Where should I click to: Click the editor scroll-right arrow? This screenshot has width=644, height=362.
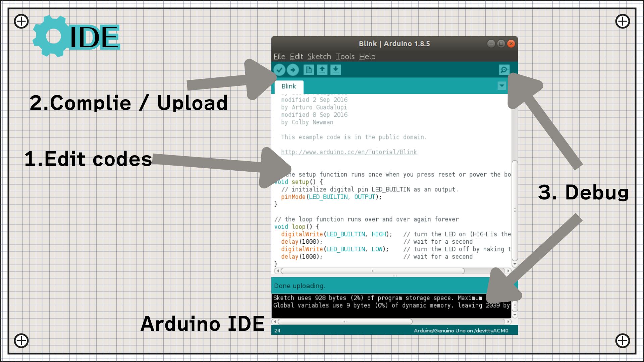click(508, 271)
